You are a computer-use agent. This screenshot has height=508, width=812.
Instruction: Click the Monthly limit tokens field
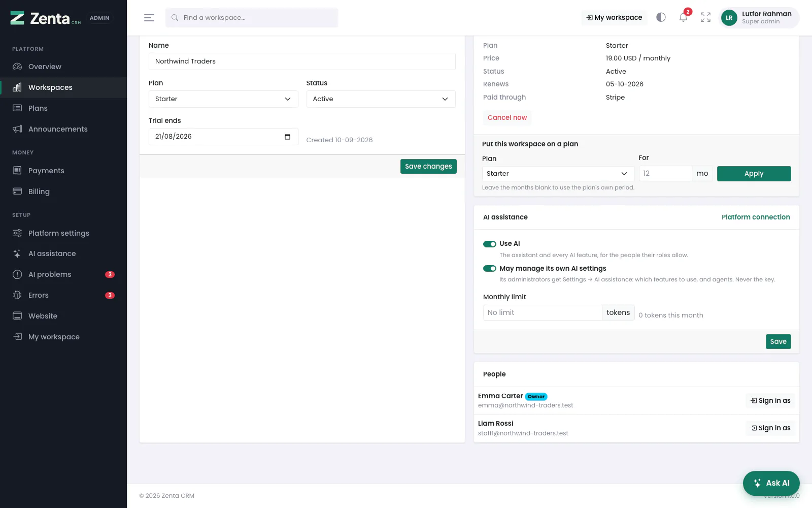[x=542, y=313]
